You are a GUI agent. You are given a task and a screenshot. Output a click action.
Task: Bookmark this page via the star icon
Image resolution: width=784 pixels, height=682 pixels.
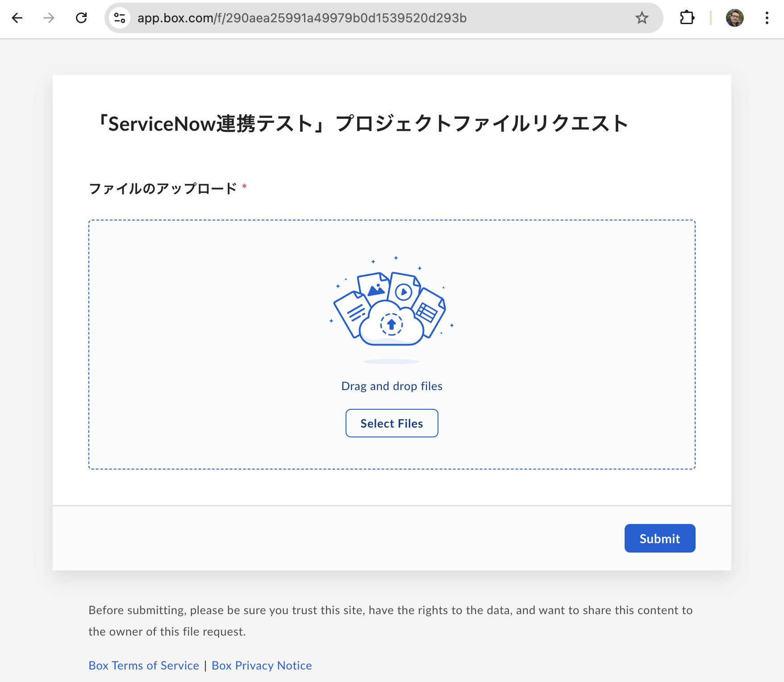(x=642, y=18)
